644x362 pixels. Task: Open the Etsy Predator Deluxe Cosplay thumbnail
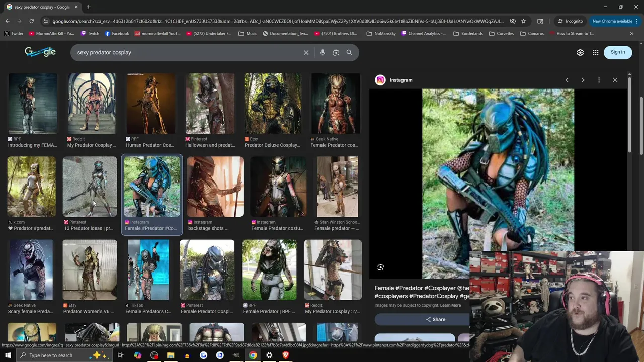tap(273, 104)
